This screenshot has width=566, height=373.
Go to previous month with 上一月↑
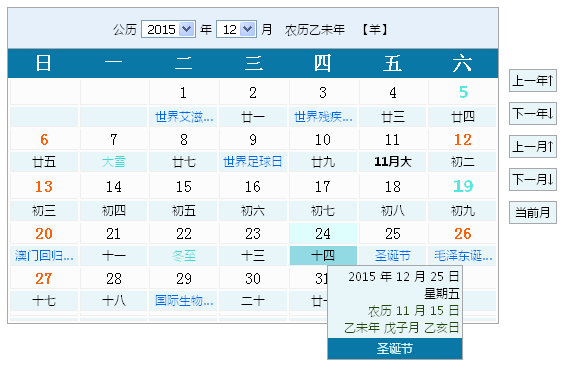(533, 147)
